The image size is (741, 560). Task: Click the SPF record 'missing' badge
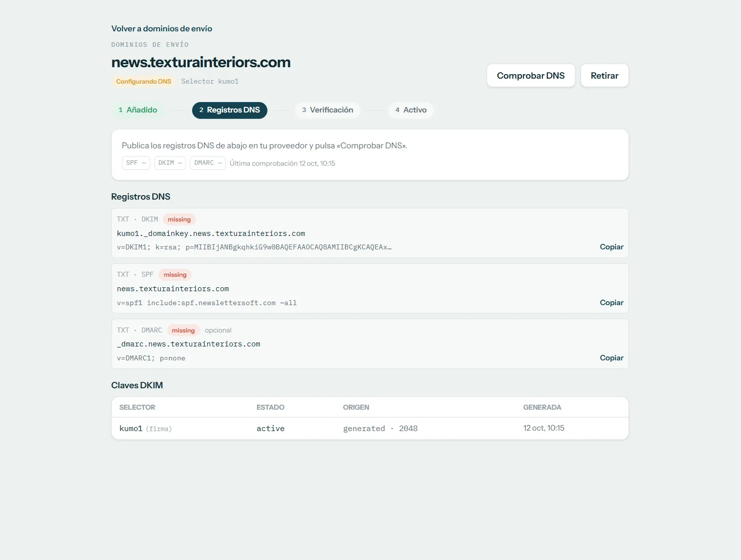(x=175, y=275)
